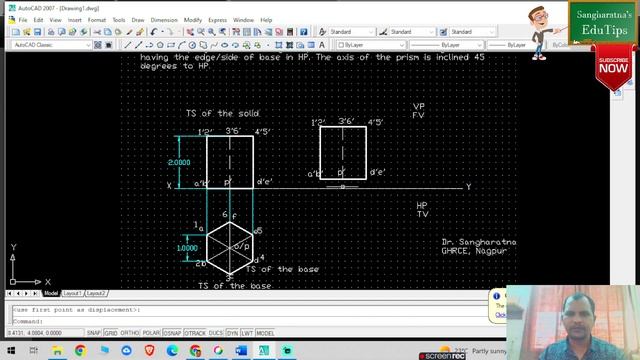This screenshot has width=640, height=360.
Task: Click the Copy clipboard icon
Action: pyautogui.click(x=107, y=32)
